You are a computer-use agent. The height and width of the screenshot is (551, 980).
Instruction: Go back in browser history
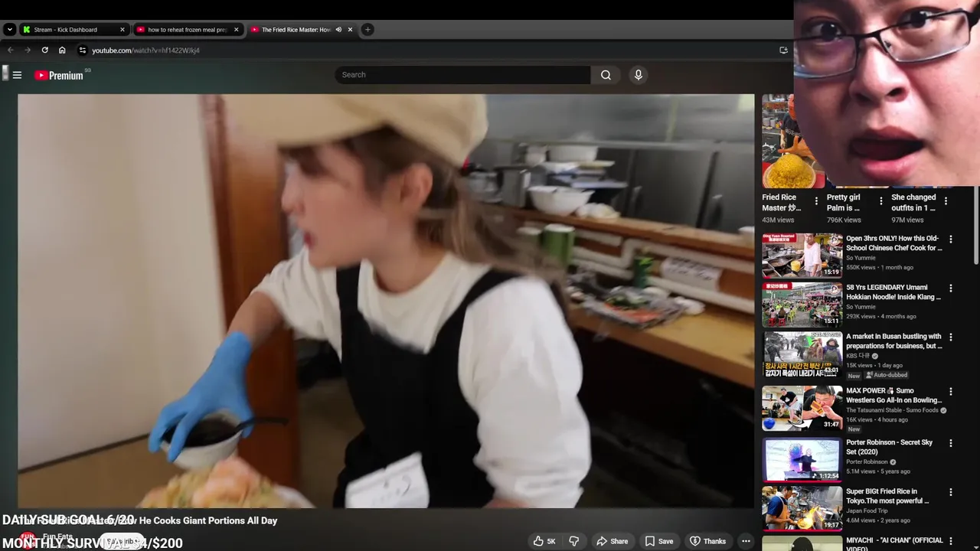coord(11,51)
